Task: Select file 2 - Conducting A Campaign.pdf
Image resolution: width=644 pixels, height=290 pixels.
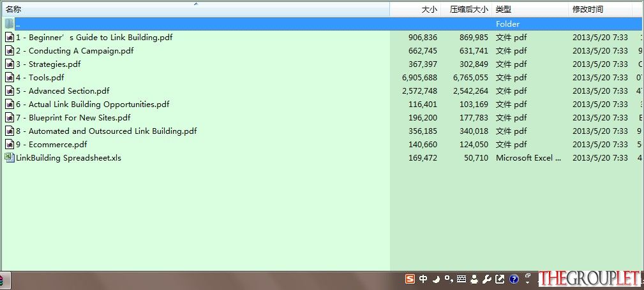Action: [75, 51]
